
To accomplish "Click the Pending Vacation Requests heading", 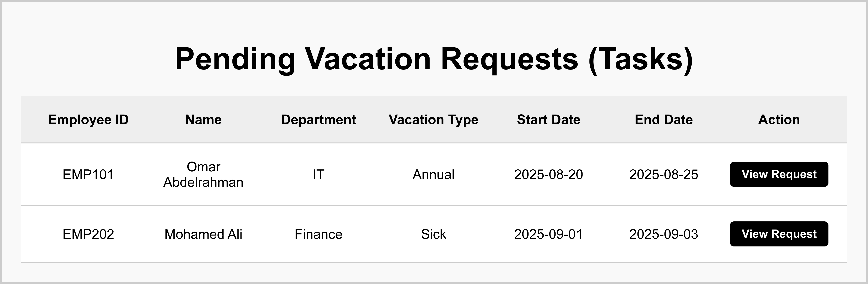I will 434,59.
